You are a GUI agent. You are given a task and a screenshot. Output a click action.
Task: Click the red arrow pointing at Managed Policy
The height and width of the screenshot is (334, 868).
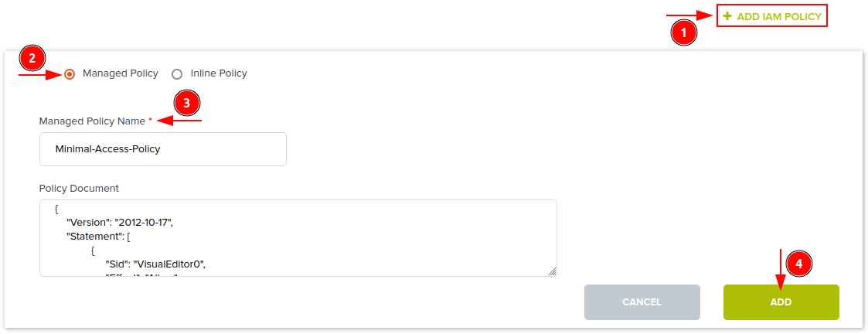[40, 75]
